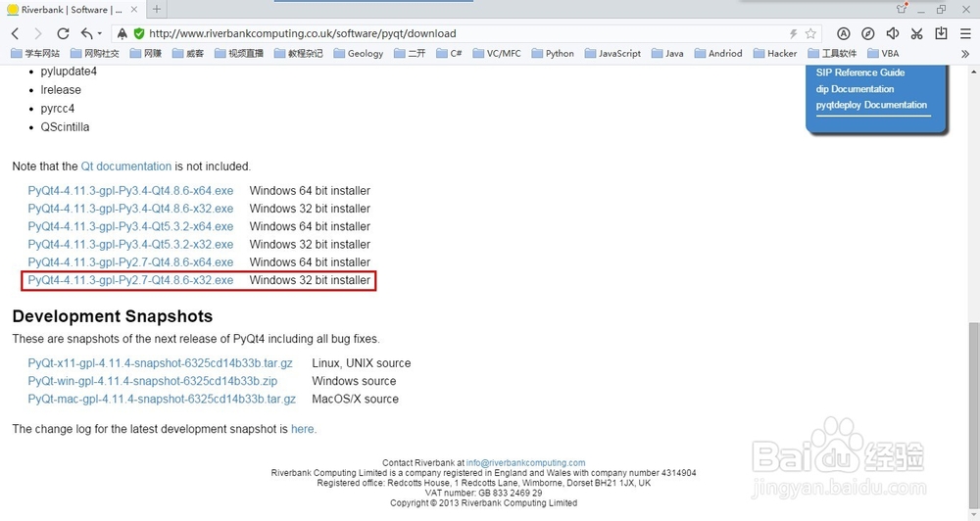Screen dimensions: 980x521
Task: Open the Andriod bookmark folder
Action: coord(718,54)
